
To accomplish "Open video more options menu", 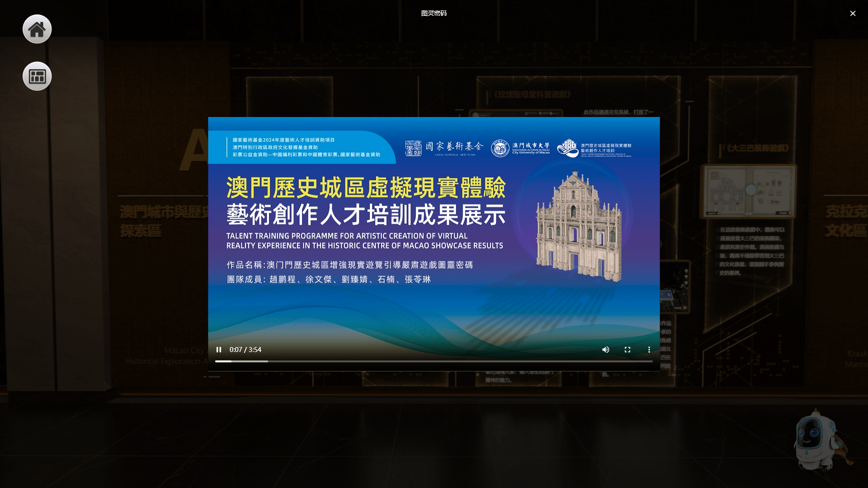I will pos(649,350).
